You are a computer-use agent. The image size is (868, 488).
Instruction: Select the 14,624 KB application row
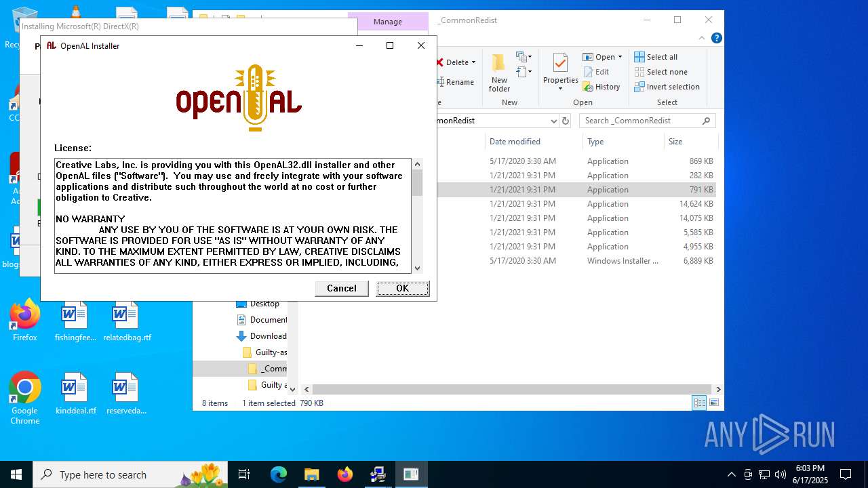(x=576, y=204)
